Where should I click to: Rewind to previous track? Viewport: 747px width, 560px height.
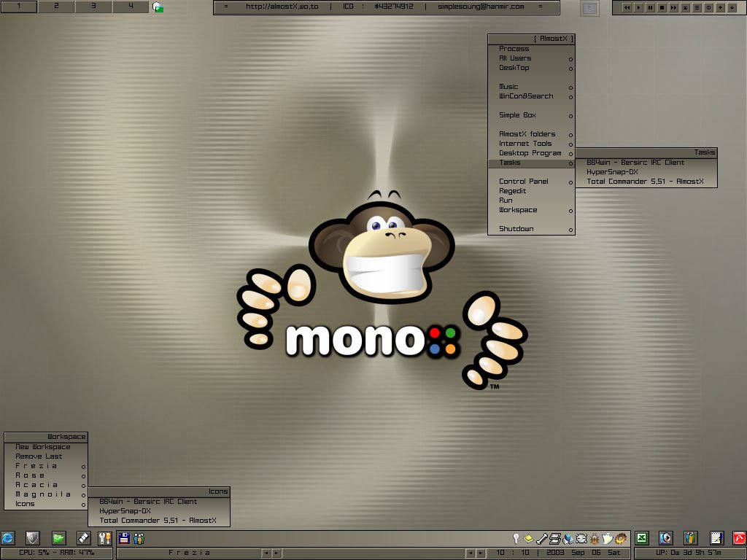[x=627, y=7]
